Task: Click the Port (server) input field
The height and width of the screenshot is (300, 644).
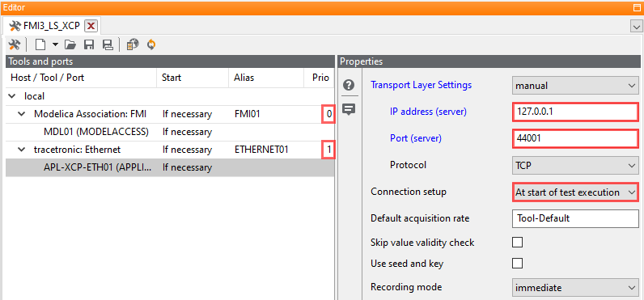Action: 575,138
